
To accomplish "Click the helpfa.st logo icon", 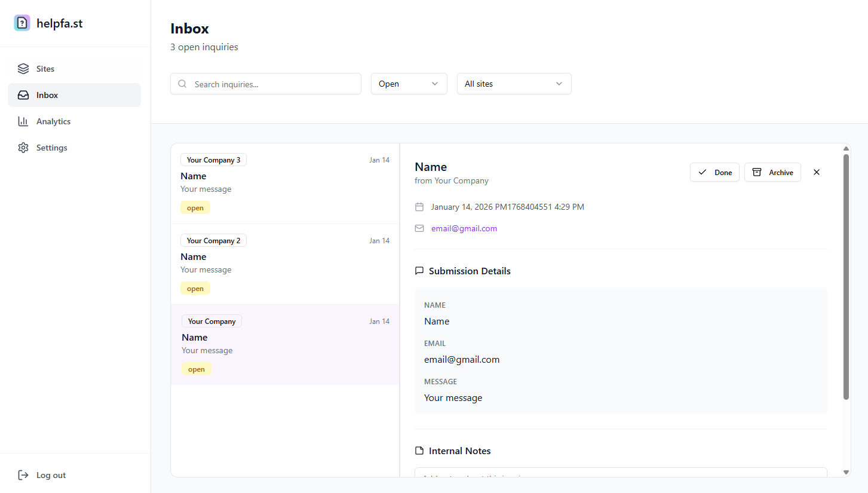I will [x=22, y=22].
